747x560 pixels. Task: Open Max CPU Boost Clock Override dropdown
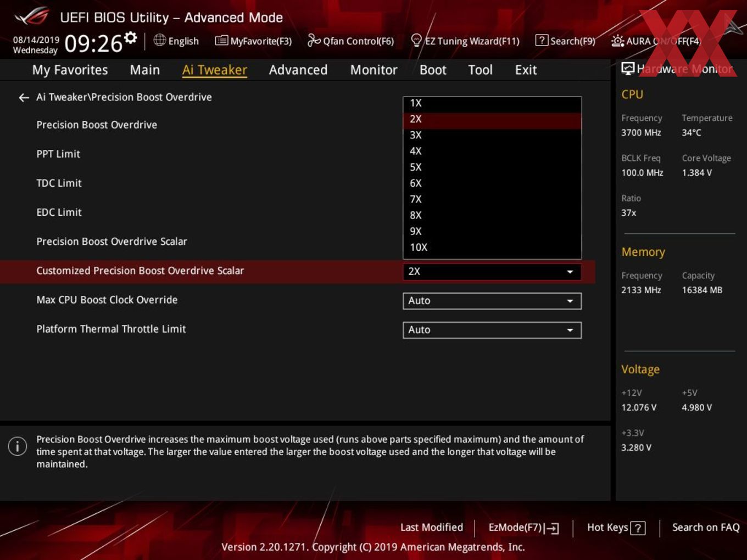click(492, 301)
